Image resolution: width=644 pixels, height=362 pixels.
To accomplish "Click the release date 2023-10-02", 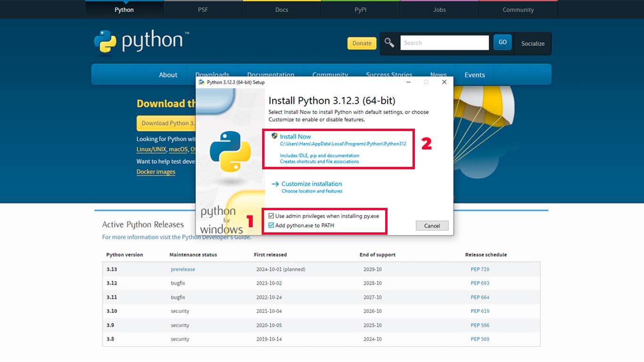I will click(269, 283).
